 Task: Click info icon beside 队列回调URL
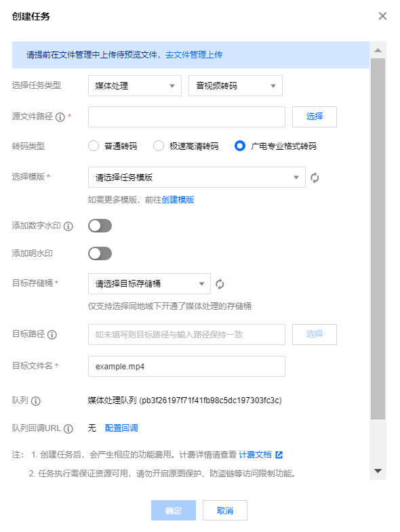click(x=68, y=429)
